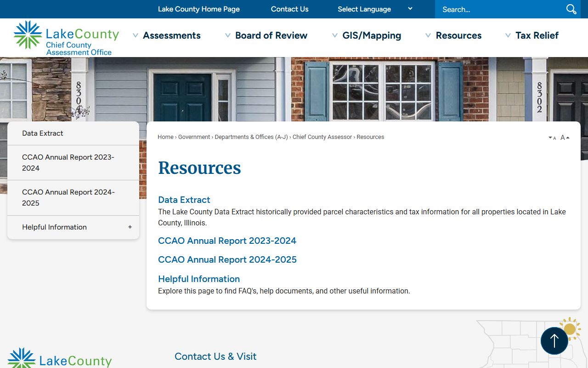This screenshot has height=368, width=588.
Task: Expand the Board of Review chevron
Action: click(x=228, y=35)
